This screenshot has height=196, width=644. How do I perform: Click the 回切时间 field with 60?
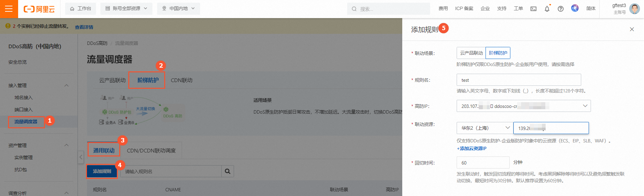(483, 162)
